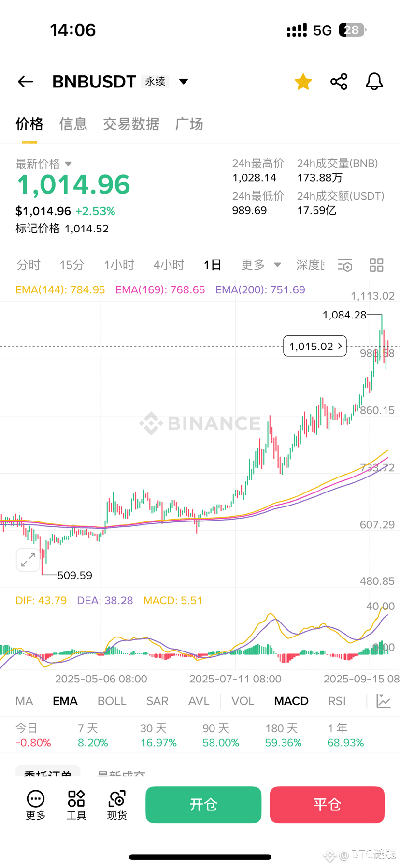Click the 标记价格 1,014.52 text
Screen dimensions: 400x868
click(x=62, y=229)
